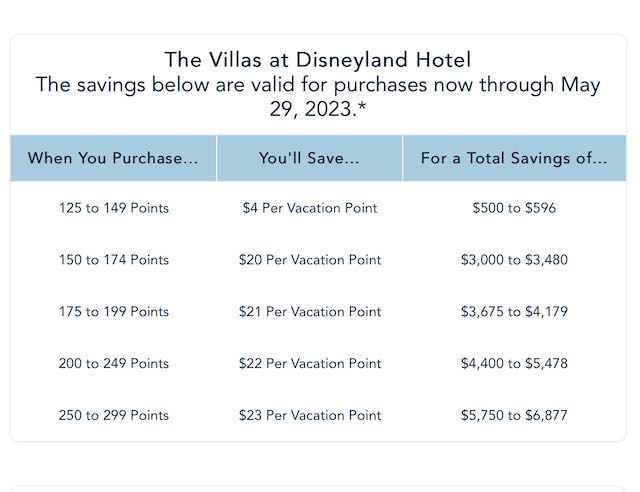Select the 125 to 149 Points cell

pyautogui.click(x=114, y=208)
